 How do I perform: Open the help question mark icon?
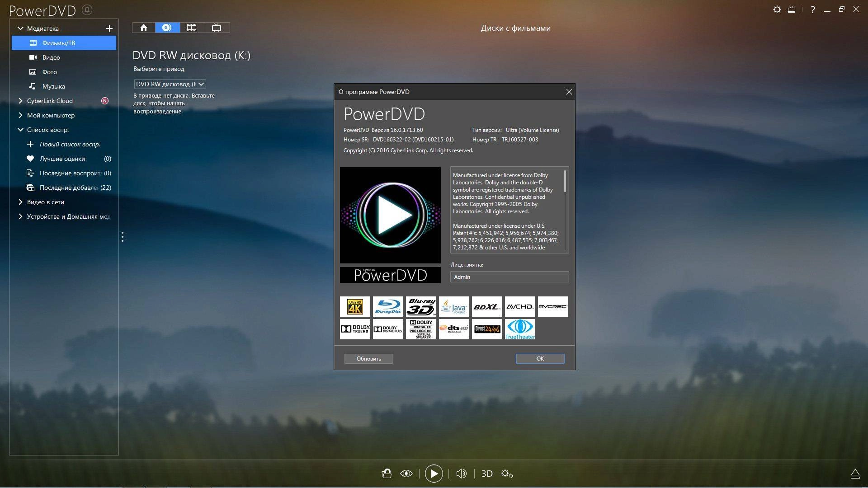pyautogui.click(x=813, y=9)
